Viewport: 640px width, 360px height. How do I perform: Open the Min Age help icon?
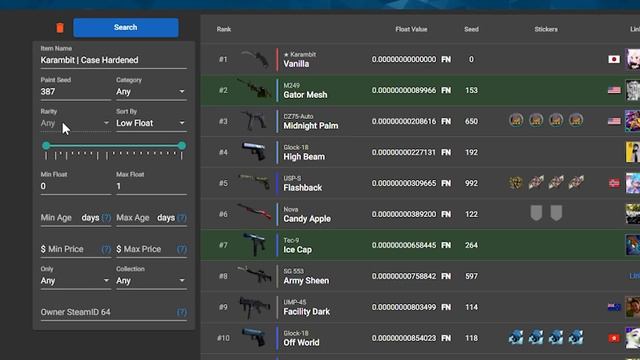(106, 218)
